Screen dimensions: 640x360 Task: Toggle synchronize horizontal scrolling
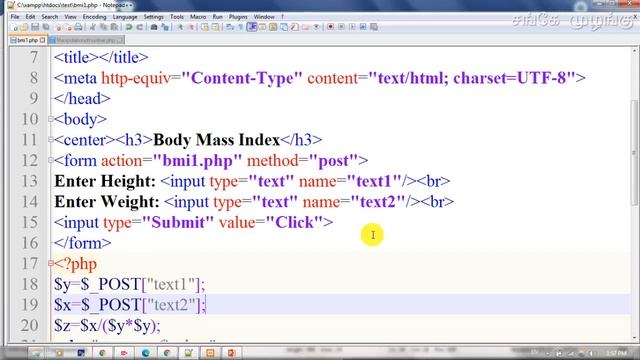[x=216, y=27]
